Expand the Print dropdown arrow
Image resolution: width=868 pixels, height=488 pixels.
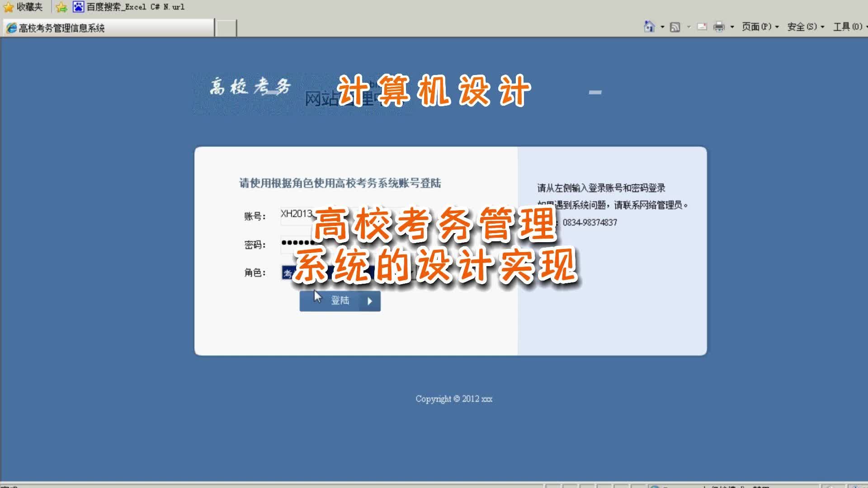pos(732,27)
